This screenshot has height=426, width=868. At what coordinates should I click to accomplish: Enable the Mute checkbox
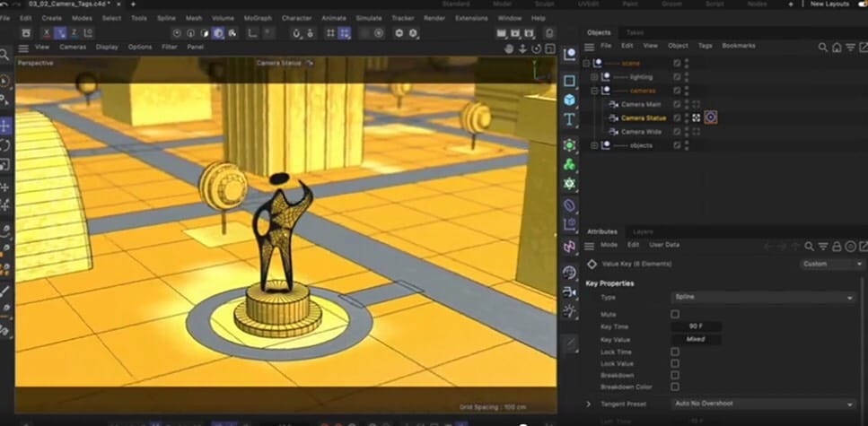click(675, 315)
